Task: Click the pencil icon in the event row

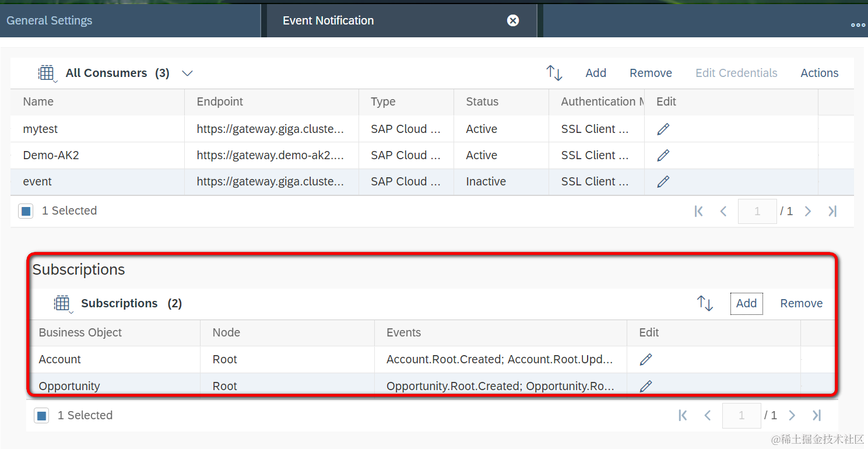Action: (x=663, y=181)
